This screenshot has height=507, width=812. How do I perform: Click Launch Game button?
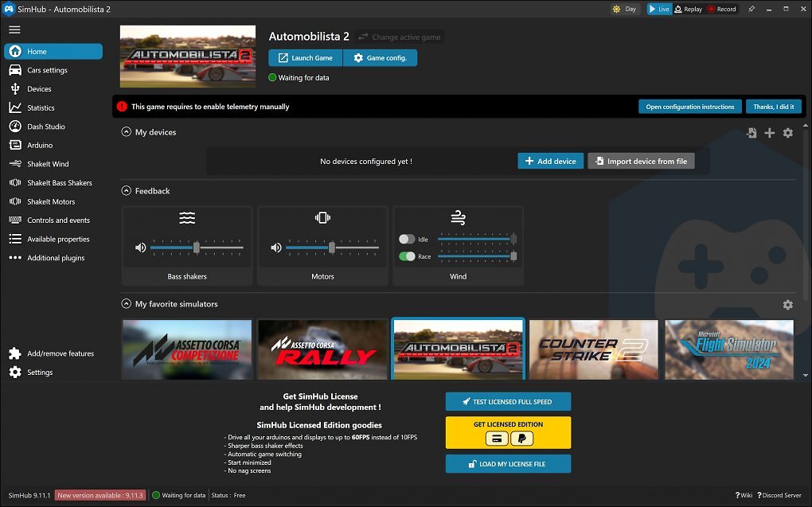coord(306,57)
